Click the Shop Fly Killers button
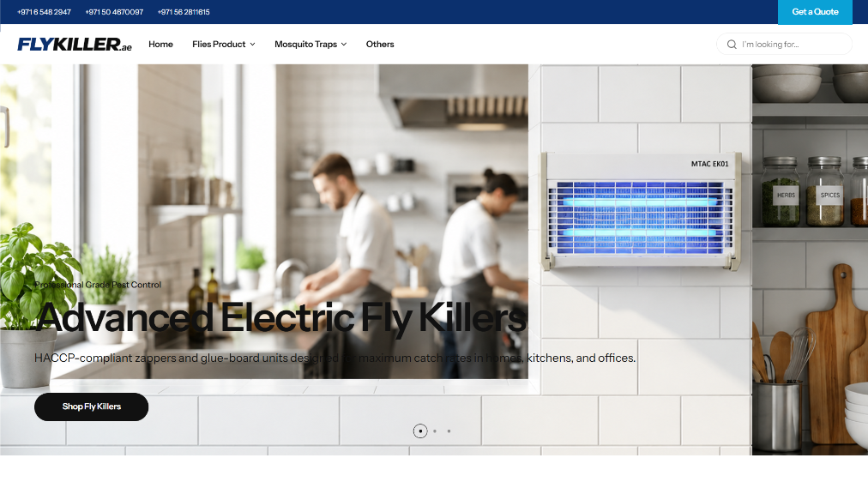 click(x=91, y=407)
